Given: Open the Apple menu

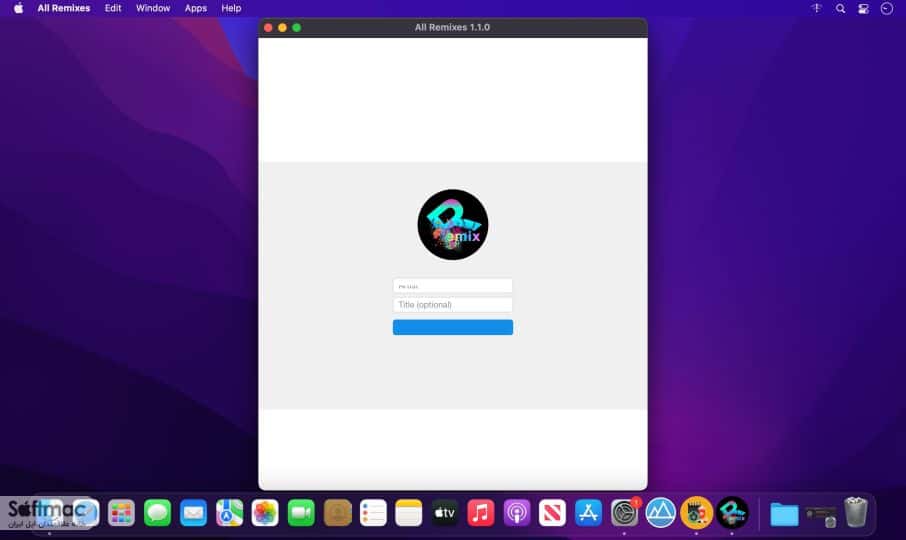Looking at the screenshot, I should (x=18, y=8).
